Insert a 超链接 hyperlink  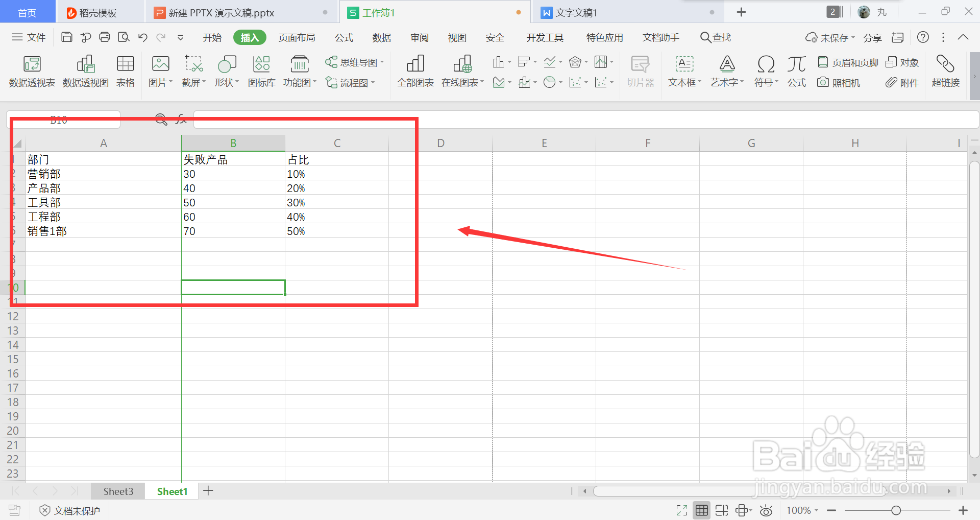945,71
